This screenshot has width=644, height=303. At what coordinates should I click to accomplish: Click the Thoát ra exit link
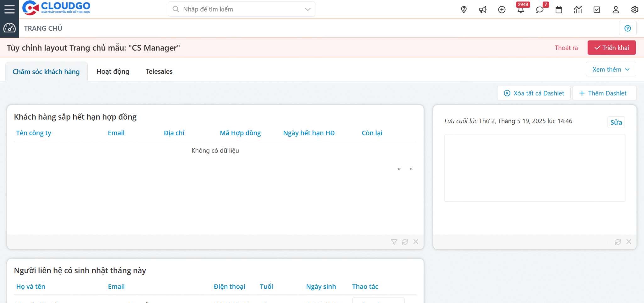566,48
